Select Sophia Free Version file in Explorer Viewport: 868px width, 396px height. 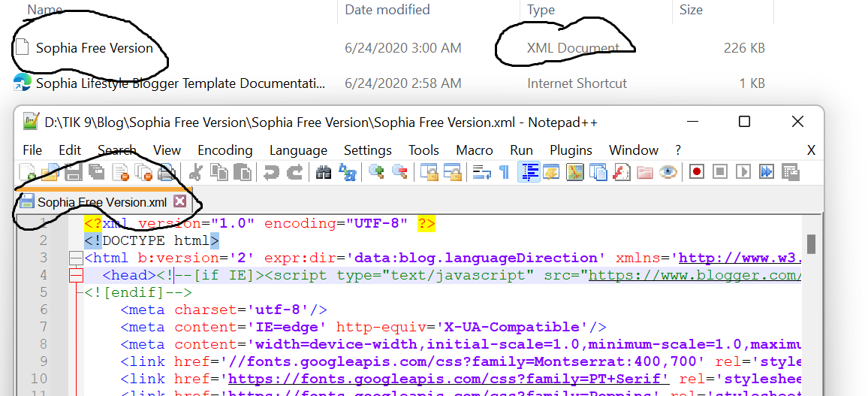[94, 48]
